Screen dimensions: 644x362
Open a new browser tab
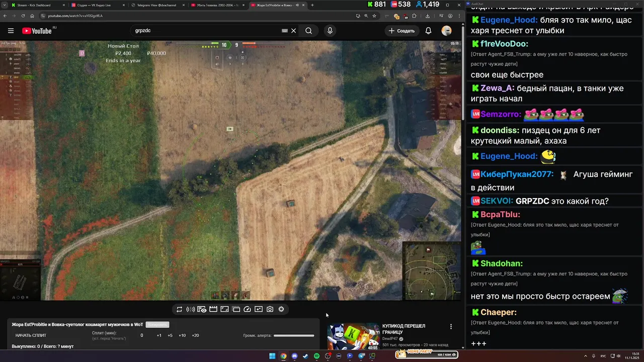[312, 5]
